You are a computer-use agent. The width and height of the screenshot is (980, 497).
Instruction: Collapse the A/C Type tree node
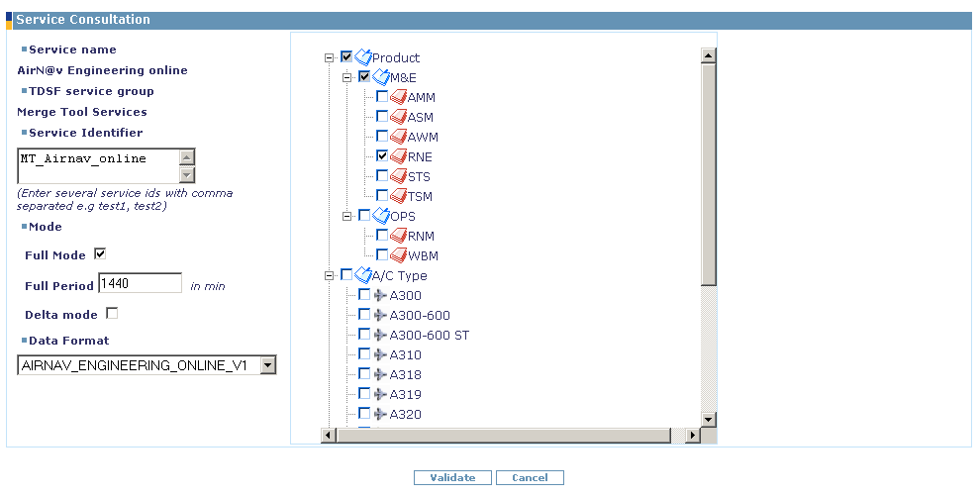point(329,275)
